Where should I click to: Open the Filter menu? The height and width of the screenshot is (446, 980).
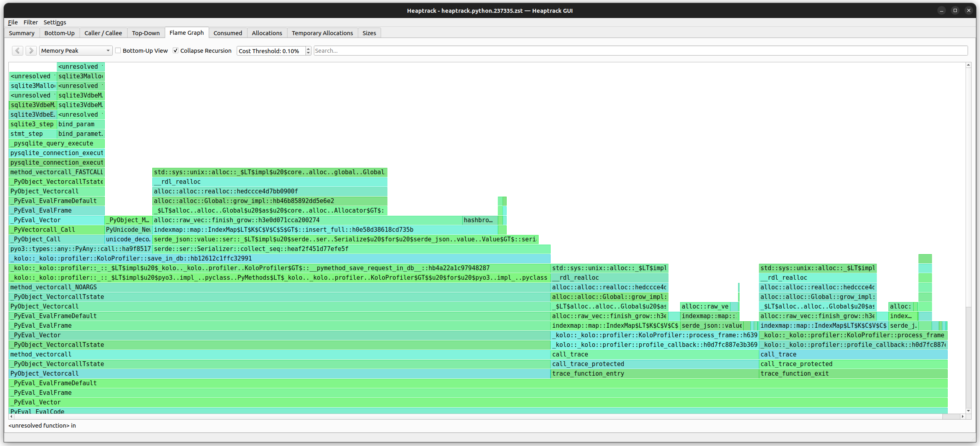pos(30,22)
